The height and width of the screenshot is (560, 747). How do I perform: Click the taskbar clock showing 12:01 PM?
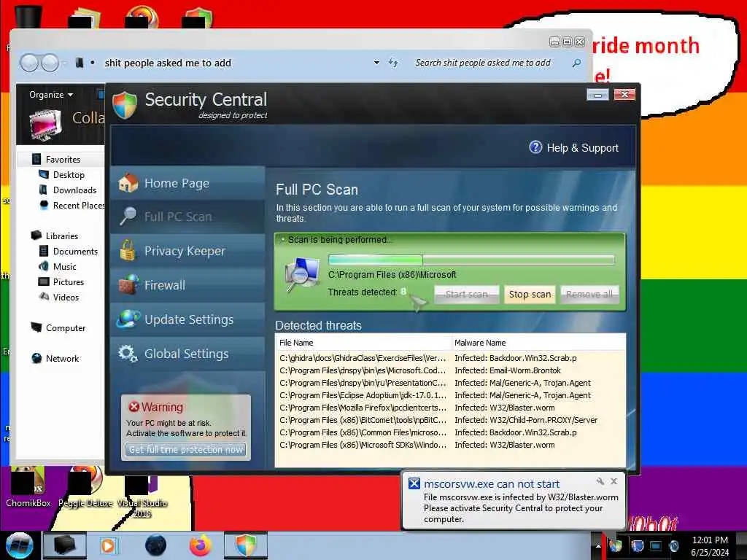(x=710, y=546)
